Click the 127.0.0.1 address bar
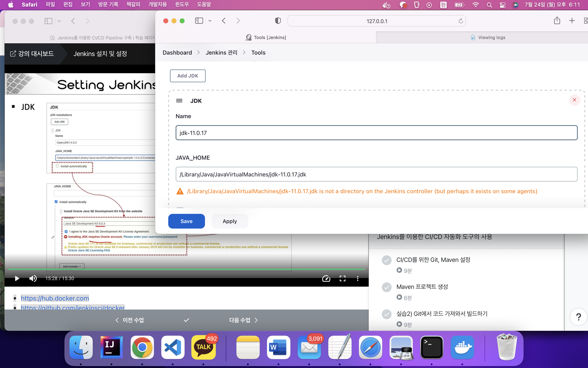 pos(377,21)
